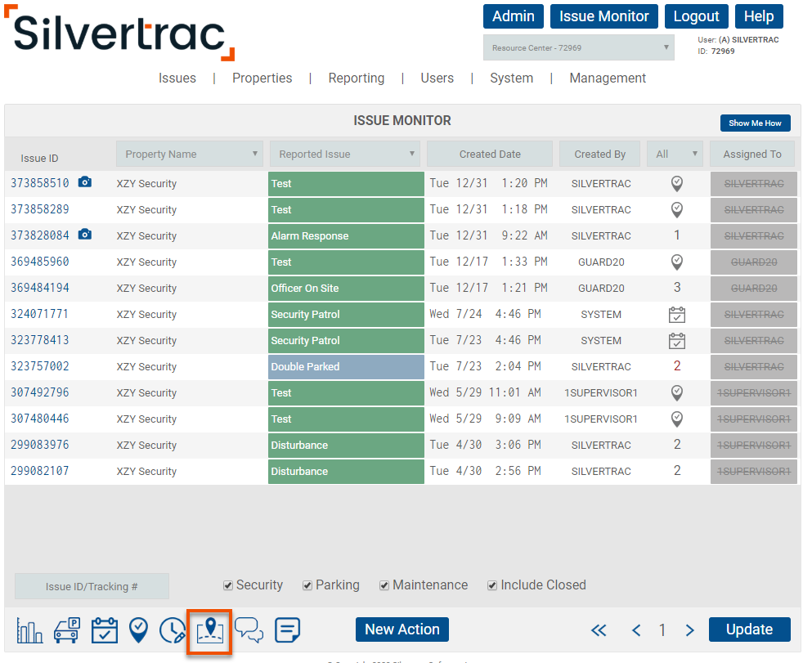The width and height of the screenshot is (812, 663).
Task: Open the Management menu
Action: (608, 78)
